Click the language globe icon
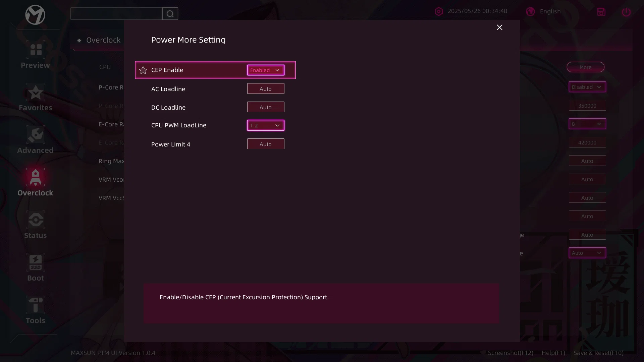This screenshot has height=362, width=644. pos(530,11)
